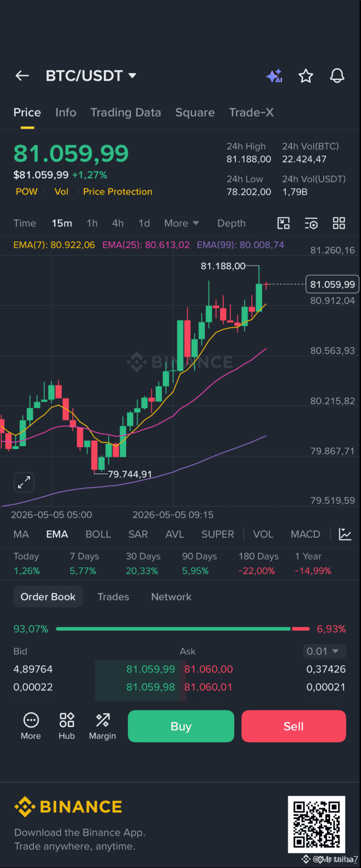Select ask price 81.060,01 row

208,687
